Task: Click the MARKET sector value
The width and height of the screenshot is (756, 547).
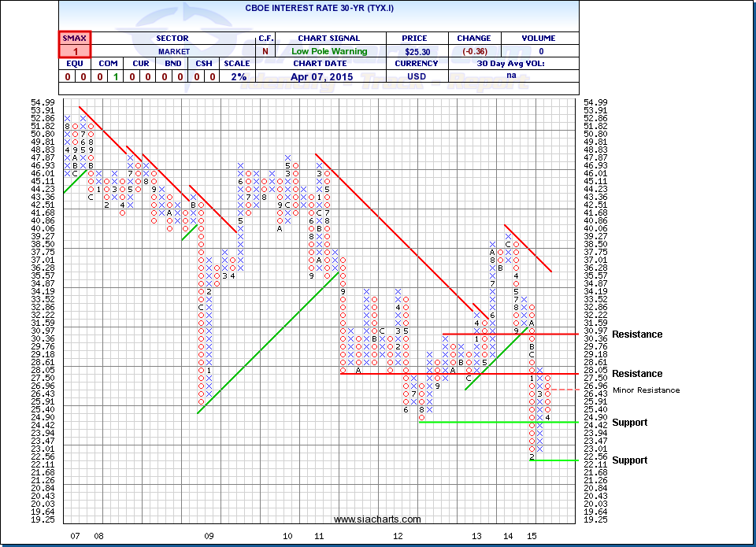Action: point(172,50)
